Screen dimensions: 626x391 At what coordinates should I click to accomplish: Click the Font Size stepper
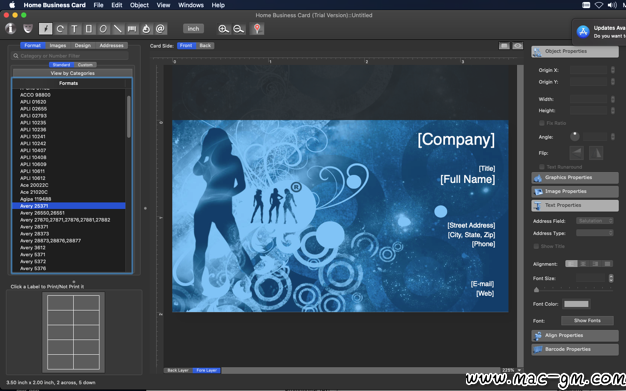[x=611, y=278]
